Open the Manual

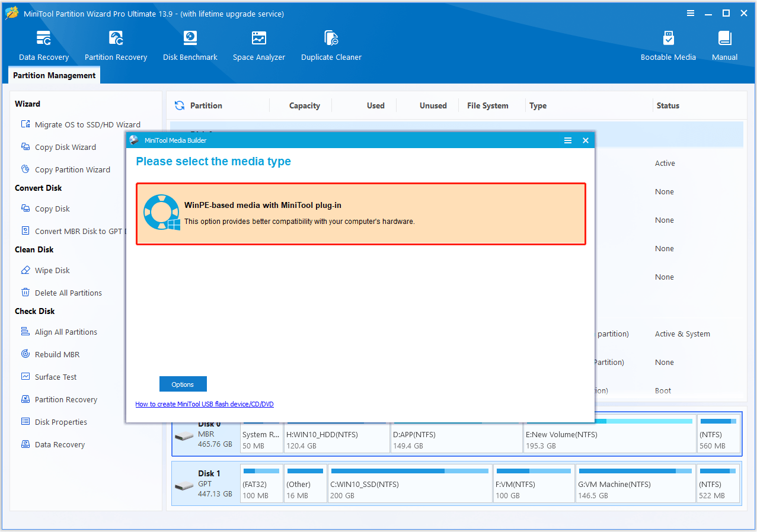click(724, 46)
